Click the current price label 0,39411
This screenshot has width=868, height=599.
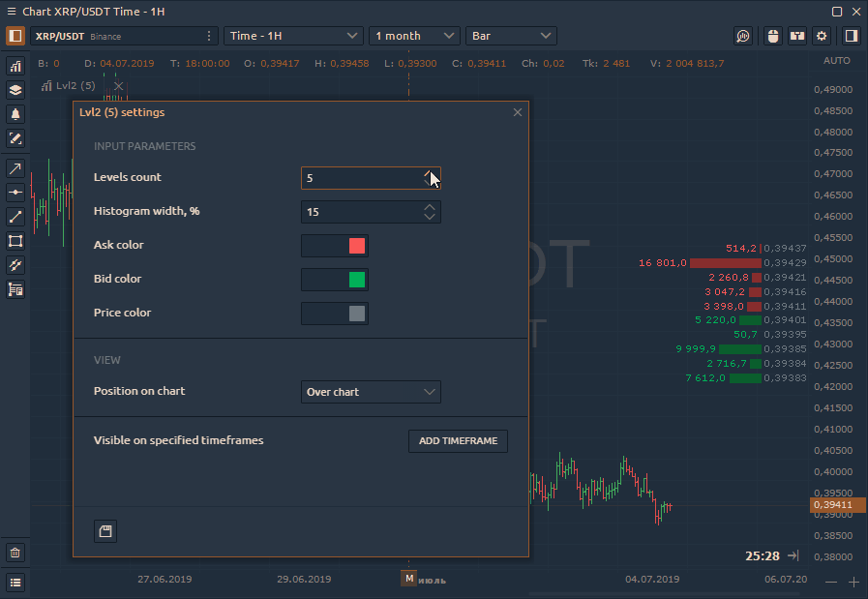point(836,505)
